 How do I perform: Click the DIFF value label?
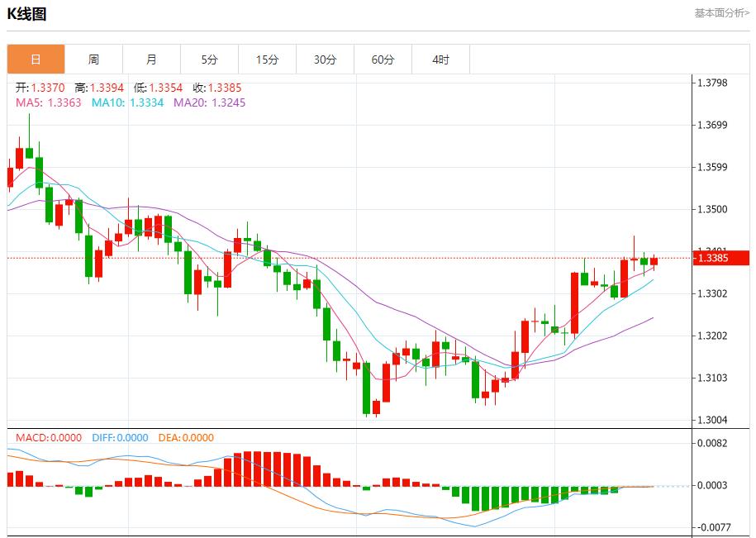point(120,438)
